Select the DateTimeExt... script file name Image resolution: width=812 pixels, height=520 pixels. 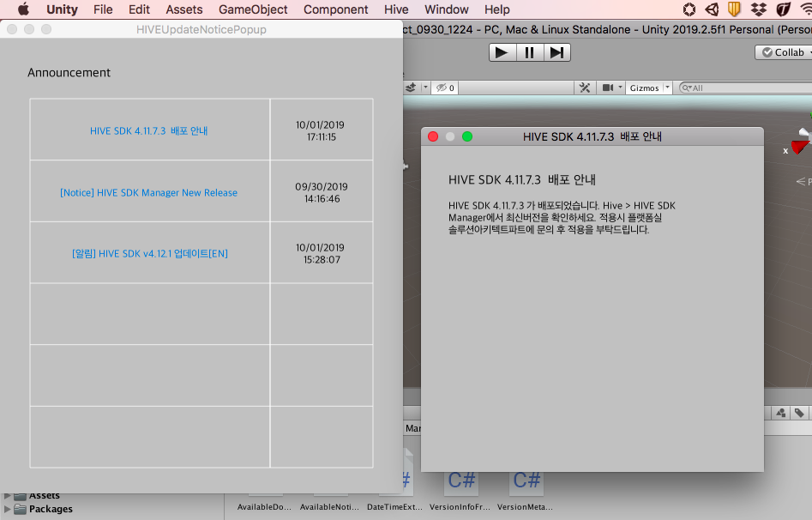[394, 507]
